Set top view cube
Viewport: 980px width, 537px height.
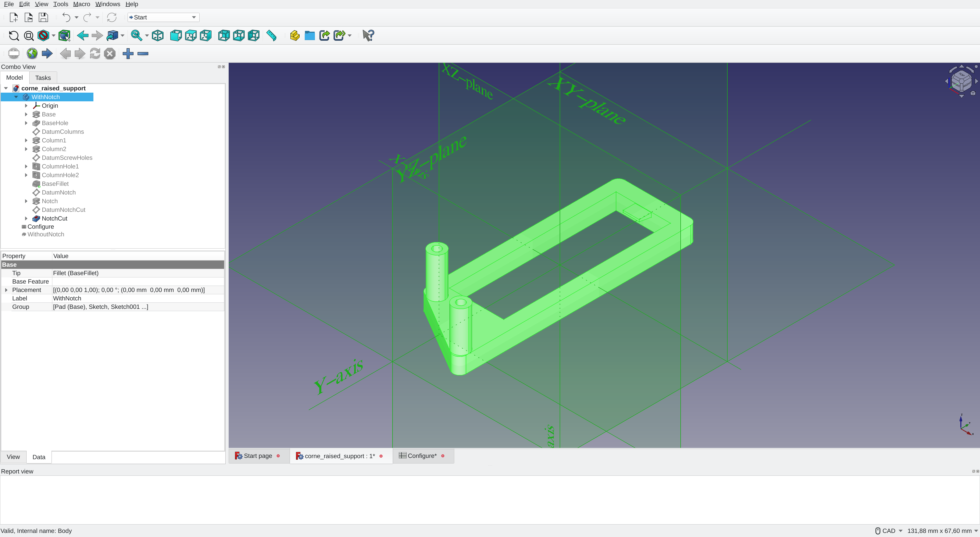pyautogui.click(x=191, y=35)
